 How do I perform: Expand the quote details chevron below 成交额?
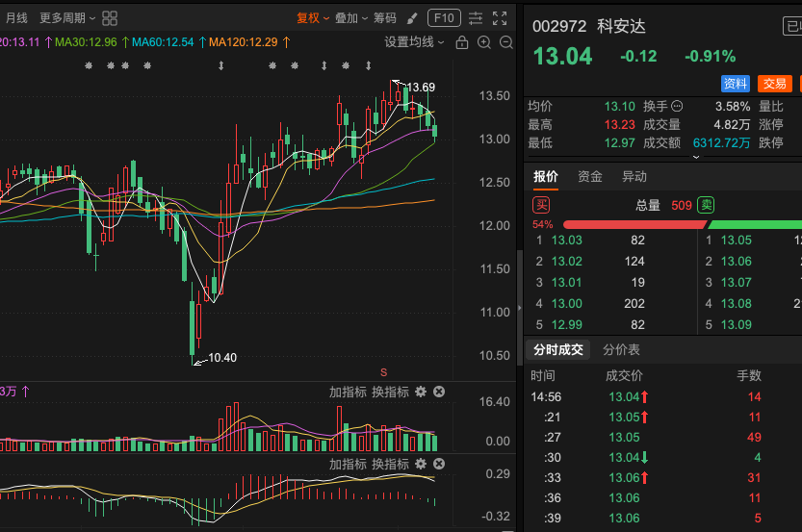coord(695,157)
